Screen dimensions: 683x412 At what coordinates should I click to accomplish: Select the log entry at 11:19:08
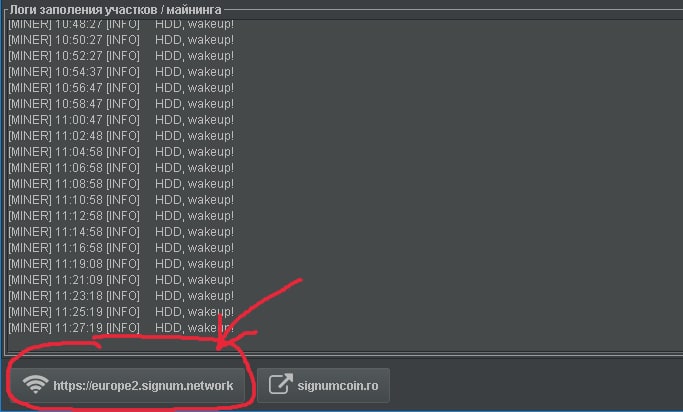[x=121, y=263]
